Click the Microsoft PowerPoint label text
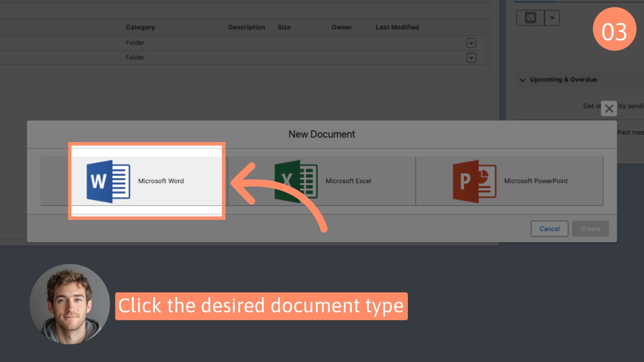The image size is (644, 362). pos(536,181)
